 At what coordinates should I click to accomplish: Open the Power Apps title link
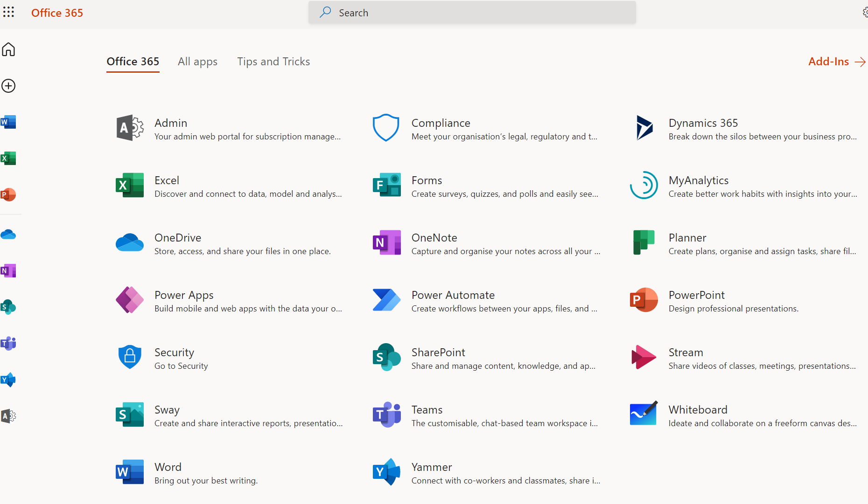[184, 295]
